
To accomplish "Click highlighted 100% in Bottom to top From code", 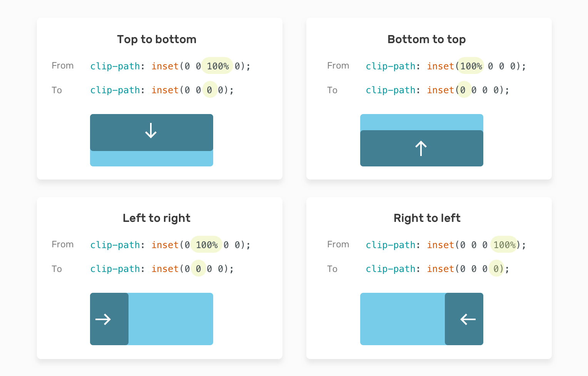I will (471, 66).
